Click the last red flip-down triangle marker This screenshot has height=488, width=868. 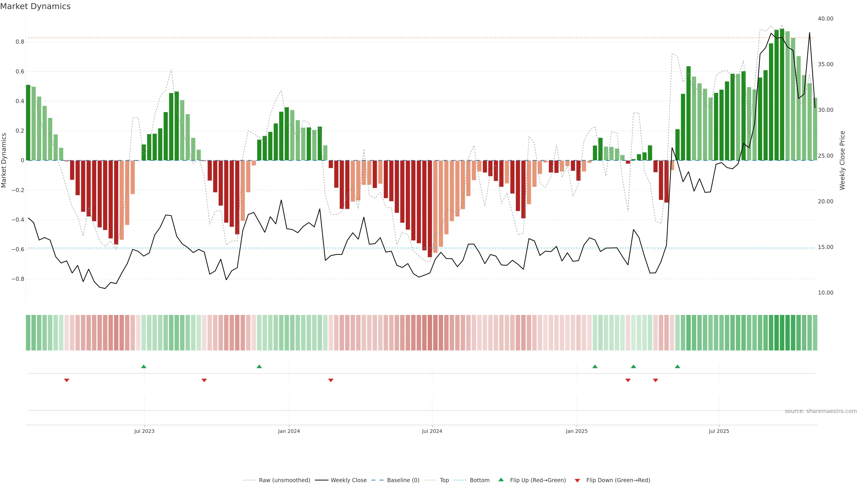pos(655,380)
